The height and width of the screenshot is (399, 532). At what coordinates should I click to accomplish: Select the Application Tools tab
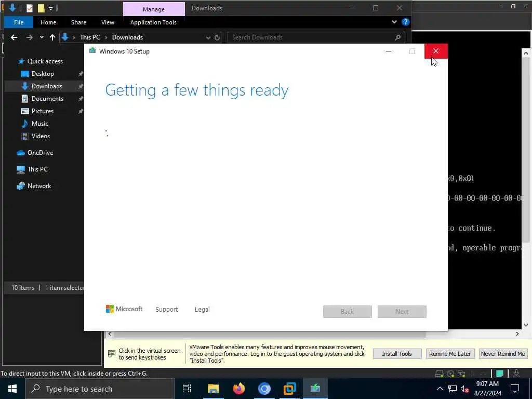(153, 22)
